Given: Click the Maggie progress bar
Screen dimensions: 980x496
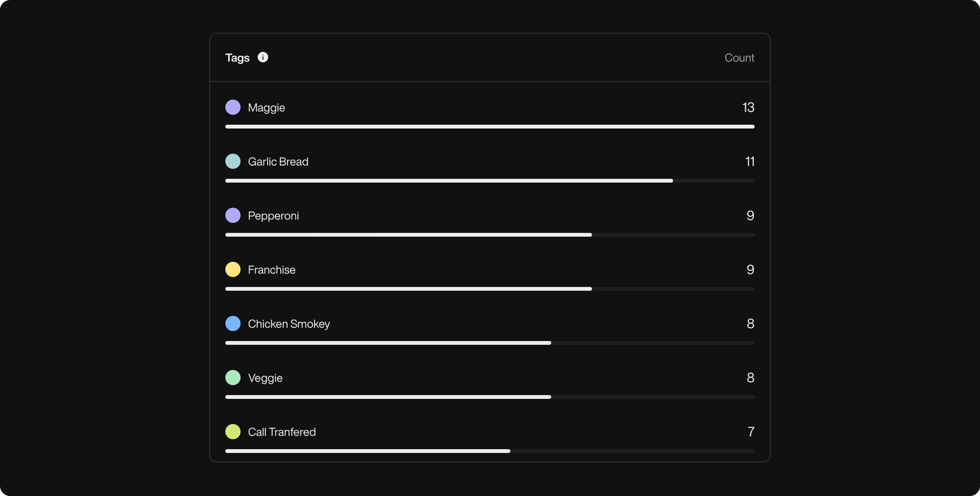Looking at the screenshot, I should (x=490, y=127).
